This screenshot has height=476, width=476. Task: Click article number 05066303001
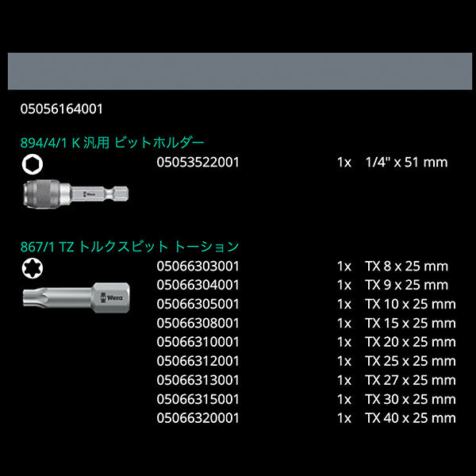198,267
